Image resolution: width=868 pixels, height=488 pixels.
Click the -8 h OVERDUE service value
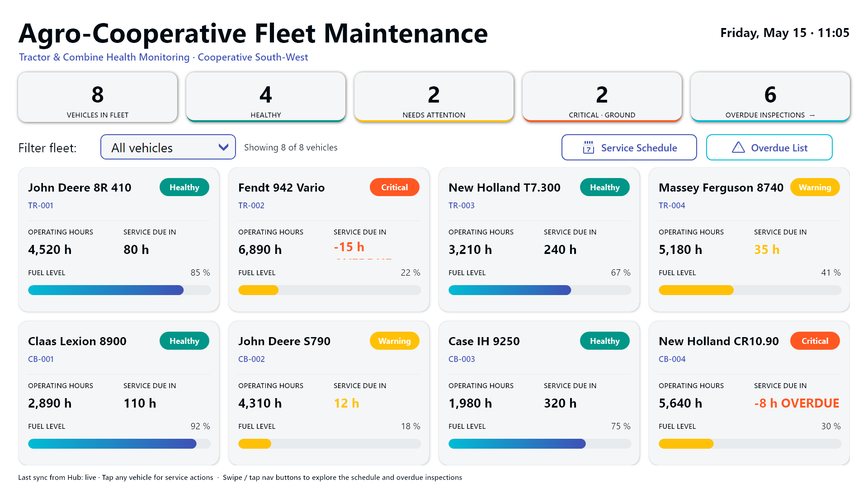[x=797, y=404]
